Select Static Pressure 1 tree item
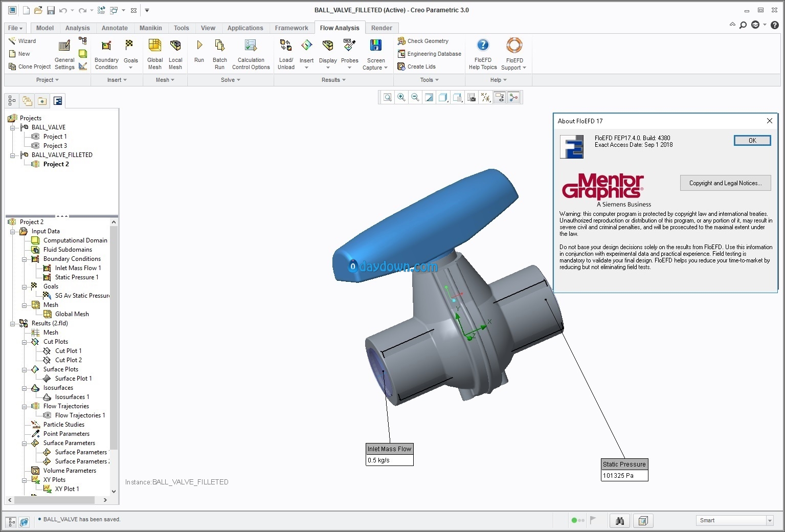Image resolution: width=785 pixels, height=532 pixels. (x=77, y=277)
